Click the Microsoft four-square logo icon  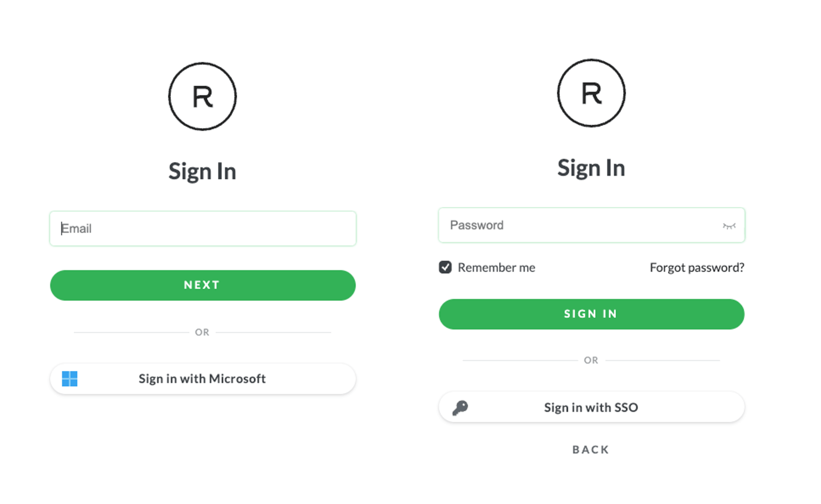pyautogui.click(x=70, y=379)
